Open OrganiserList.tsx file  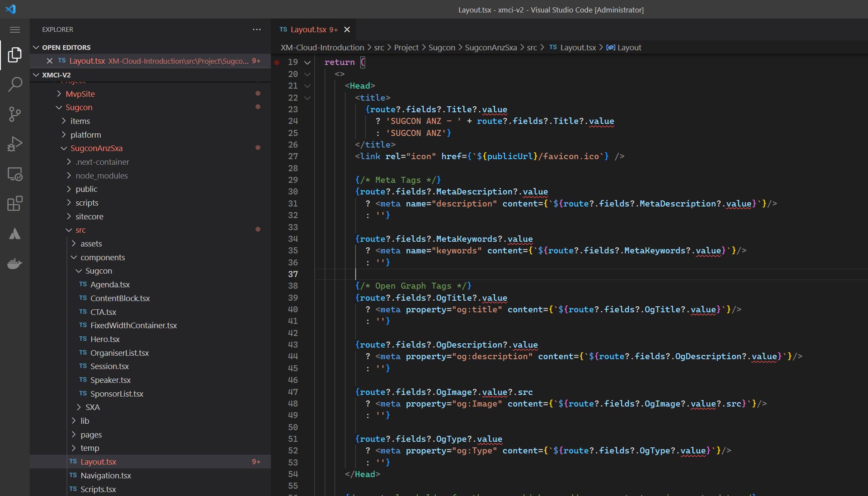pos(120,353)
